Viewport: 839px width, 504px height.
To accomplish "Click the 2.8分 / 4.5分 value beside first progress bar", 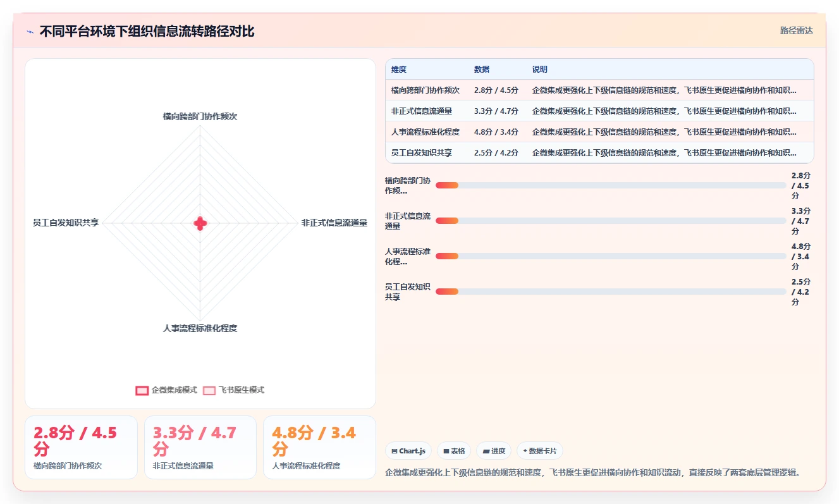I will tap(801, 185).
